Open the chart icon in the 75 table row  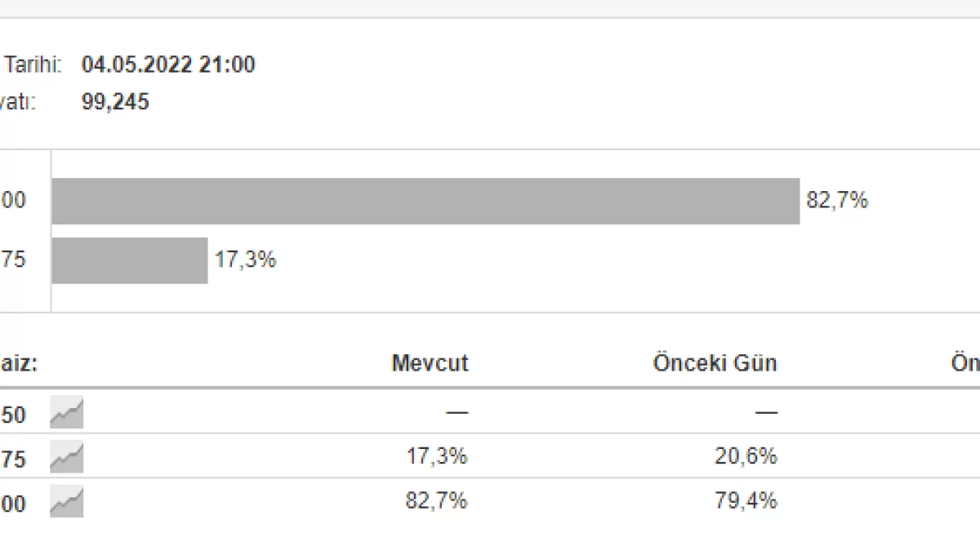(66, 459)
